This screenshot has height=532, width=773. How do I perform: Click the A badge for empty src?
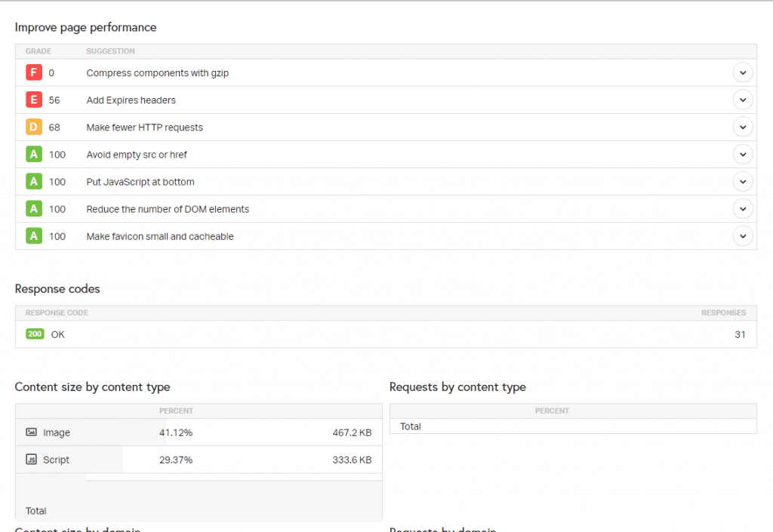click(x=33, y=155)
